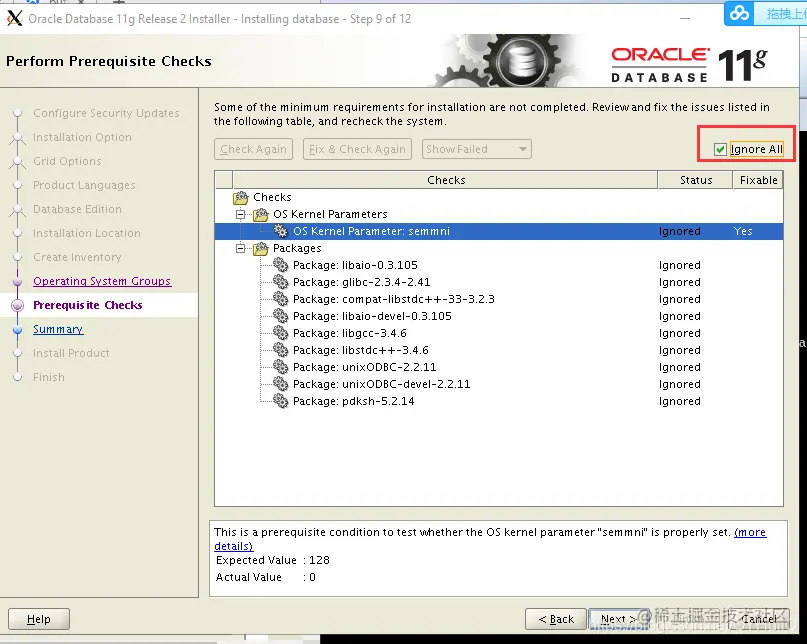This screenshot has width=807, height=644.
Task: Click the Status column header
Action: [696, 180]
